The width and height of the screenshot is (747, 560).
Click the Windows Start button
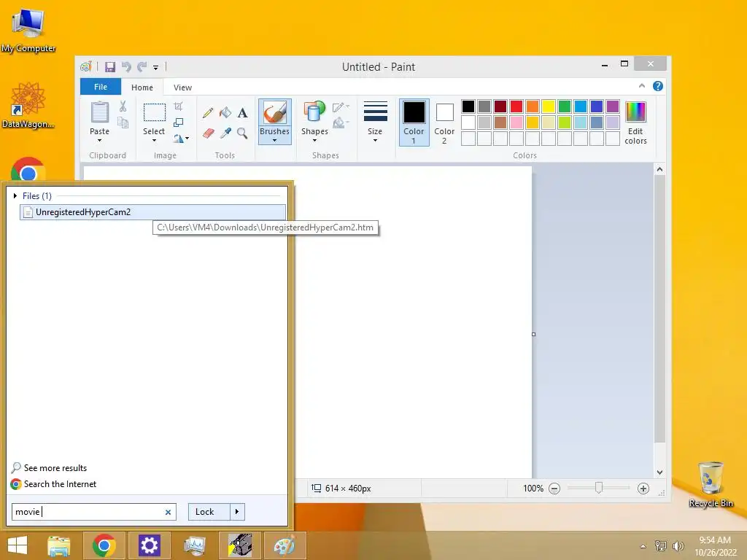(18, 545)
